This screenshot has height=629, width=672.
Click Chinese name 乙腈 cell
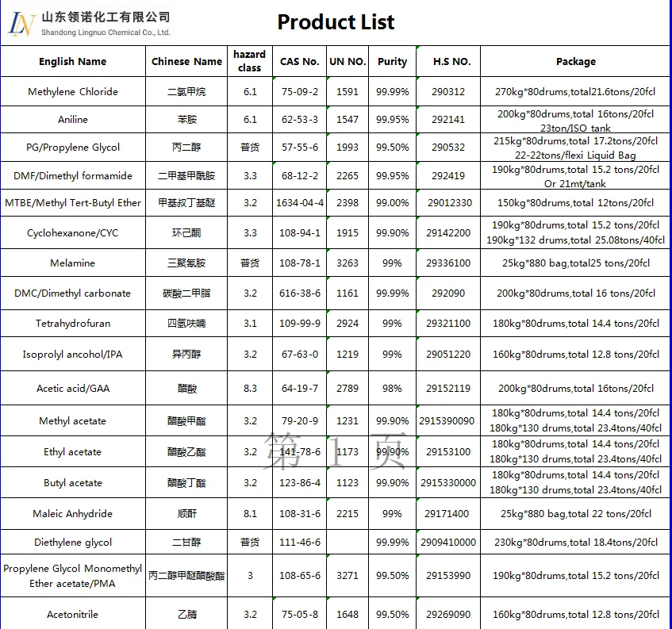tap(186, 614)
